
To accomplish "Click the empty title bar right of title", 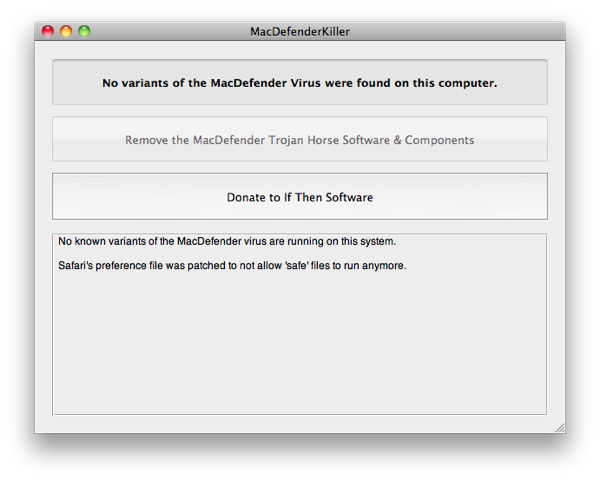I will point(457,31).
